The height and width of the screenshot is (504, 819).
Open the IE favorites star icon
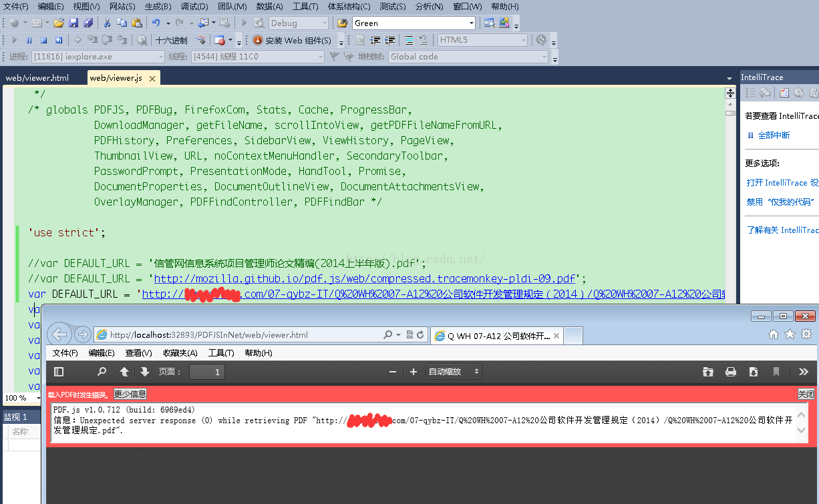(x=790, y=334)
